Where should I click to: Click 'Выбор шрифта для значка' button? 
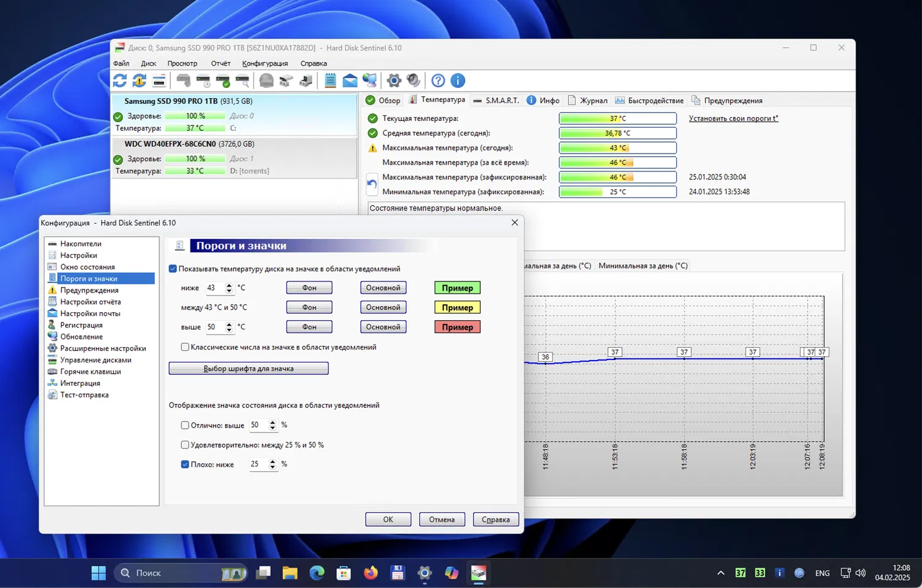[248, 369]
